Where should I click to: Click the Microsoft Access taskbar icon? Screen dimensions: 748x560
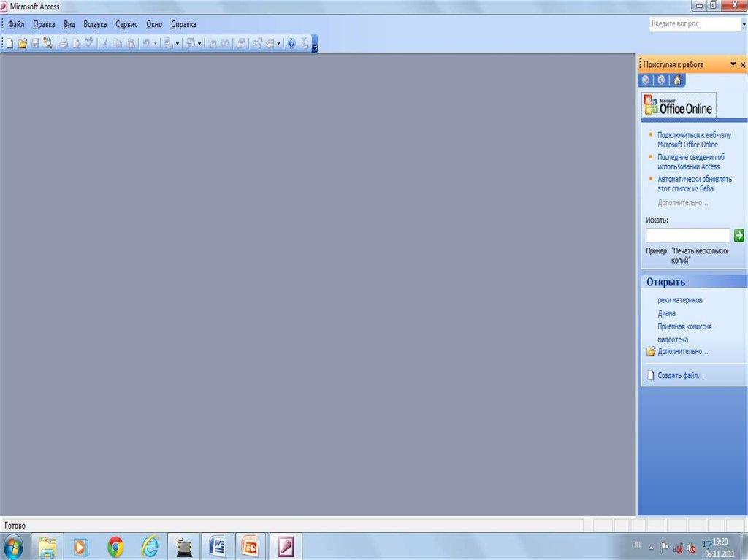click(285, 546)
